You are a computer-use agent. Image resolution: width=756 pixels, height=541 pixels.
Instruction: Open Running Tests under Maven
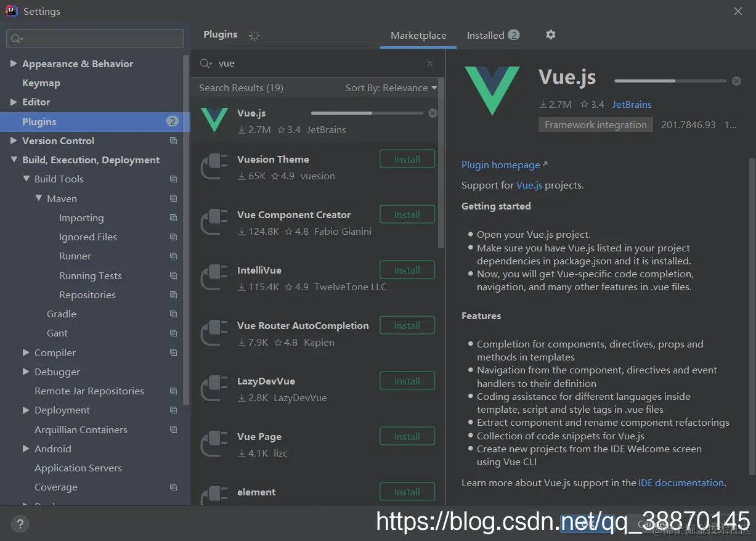click(x=91, y=275)
